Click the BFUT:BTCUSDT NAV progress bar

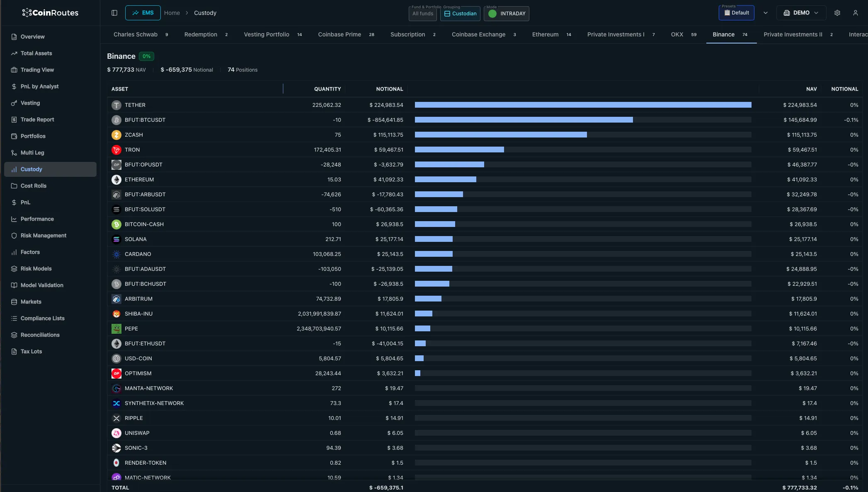[583, 120]
